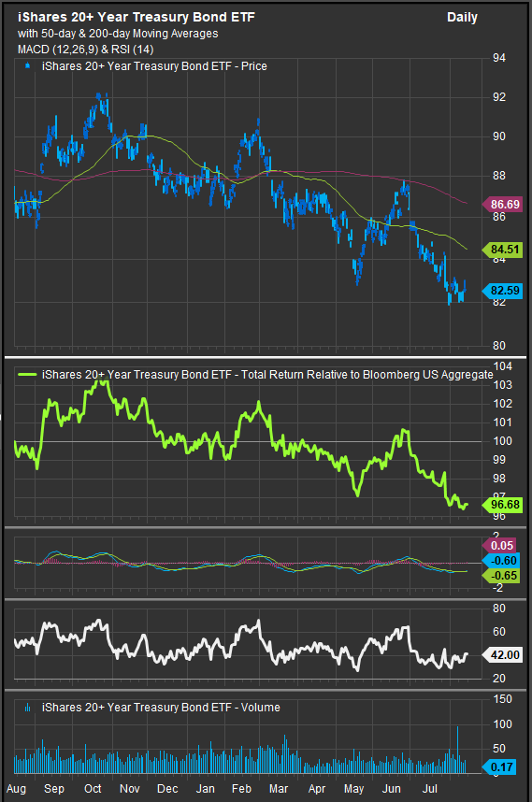
Task: Click the Mar label on time axis
Action: coord(279,789)
